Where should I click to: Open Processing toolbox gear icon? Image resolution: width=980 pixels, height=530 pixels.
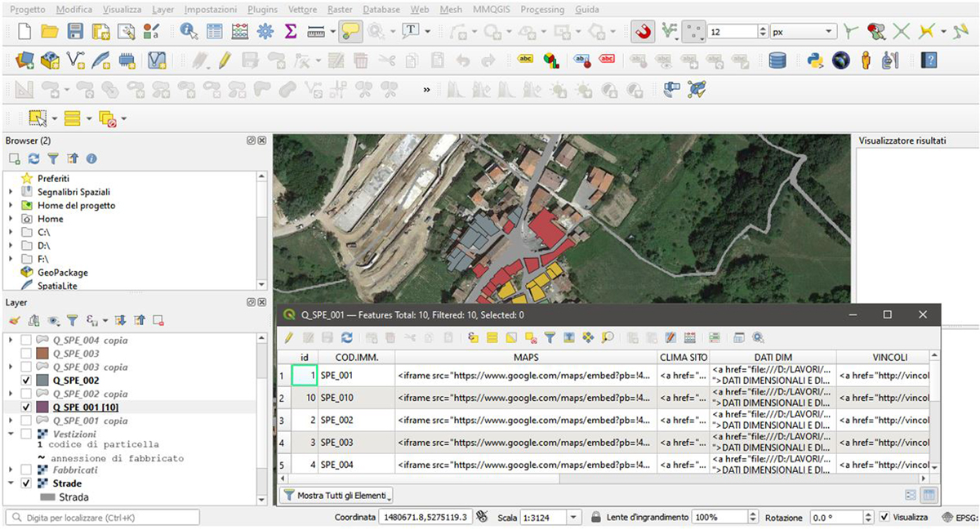point(265,32)
